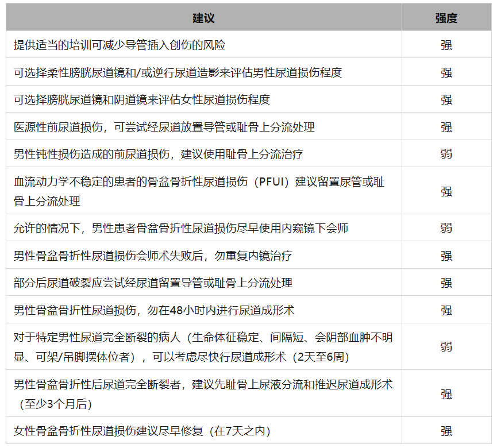
Task: Select the row starting '医源性前尿道损伤'
Action: pyautogui.click(x=248, y=127)
